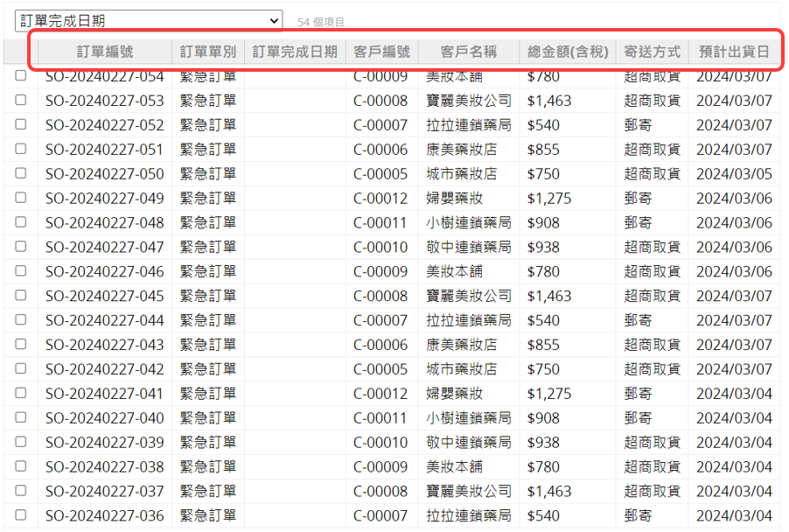The height and width of the screenshot is (532, 789).
Task: Click the 寄送方式 column header
Action: pyautogui.click(x=652, y=52)
